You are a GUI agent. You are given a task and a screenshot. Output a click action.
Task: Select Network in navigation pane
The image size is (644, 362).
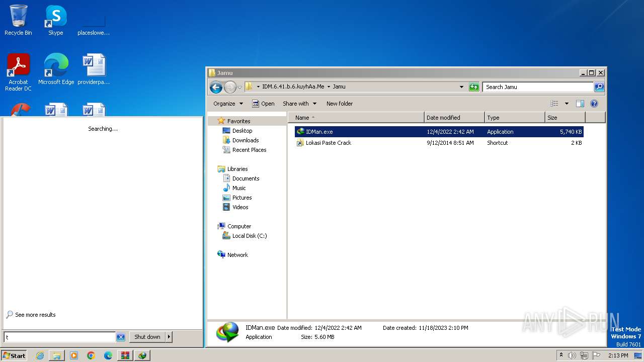[x=237, y=255]
